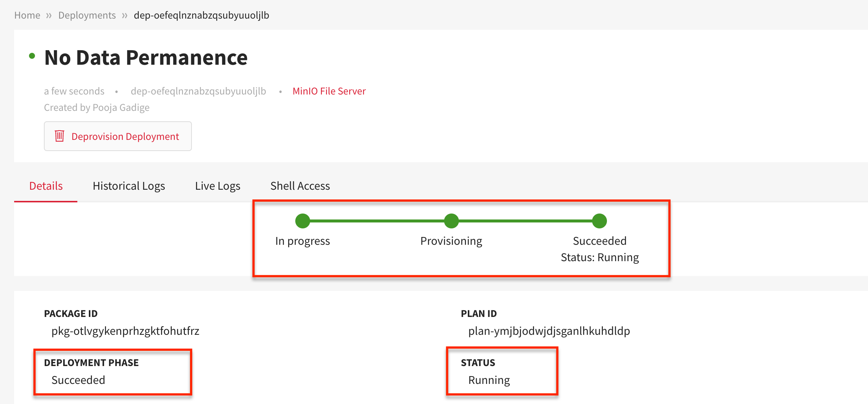This screenshot has height=404, width=868.
Task: Click the Succeeded step marker
Action: coord(599,221)
